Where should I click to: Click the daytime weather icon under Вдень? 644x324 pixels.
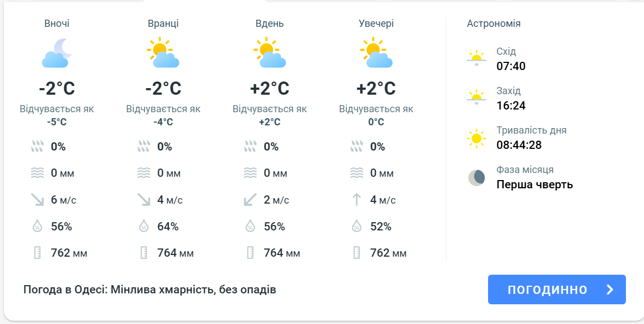270,52
